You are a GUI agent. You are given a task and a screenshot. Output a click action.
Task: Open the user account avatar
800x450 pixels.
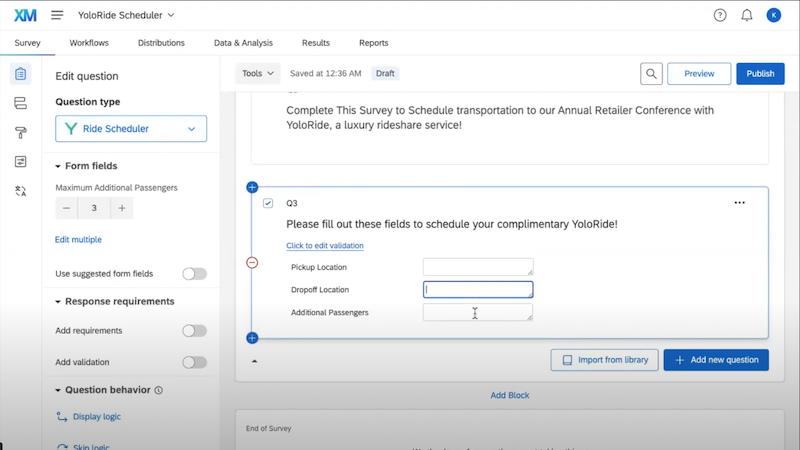(773, 15)
